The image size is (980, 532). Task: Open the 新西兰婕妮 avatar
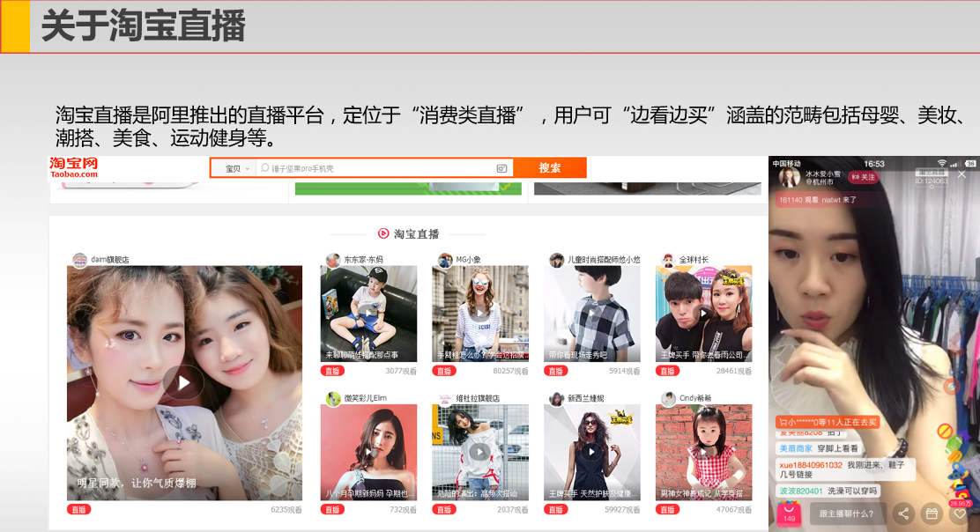click(556, 398)
